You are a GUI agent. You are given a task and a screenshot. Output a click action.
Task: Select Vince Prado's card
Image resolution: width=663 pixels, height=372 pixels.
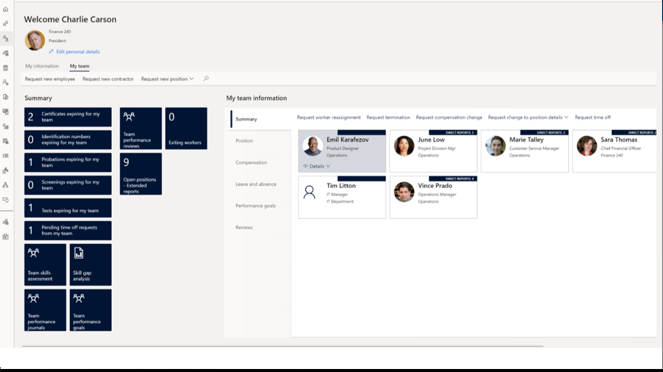(x=433, y=197)
